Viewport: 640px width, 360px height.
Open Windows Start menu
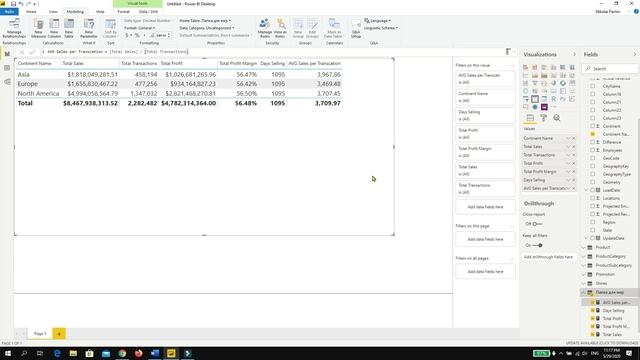click(x=8, y=353)
